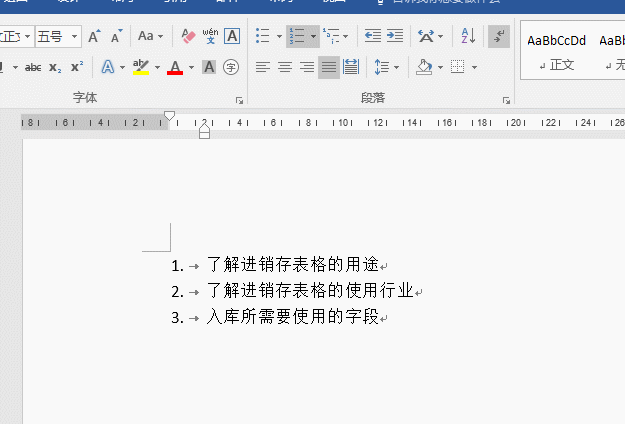Image resolution: width=625 pixels, height=424 pixels.
Task: Apply bullet list formatting
Action: tap(263, 36)
